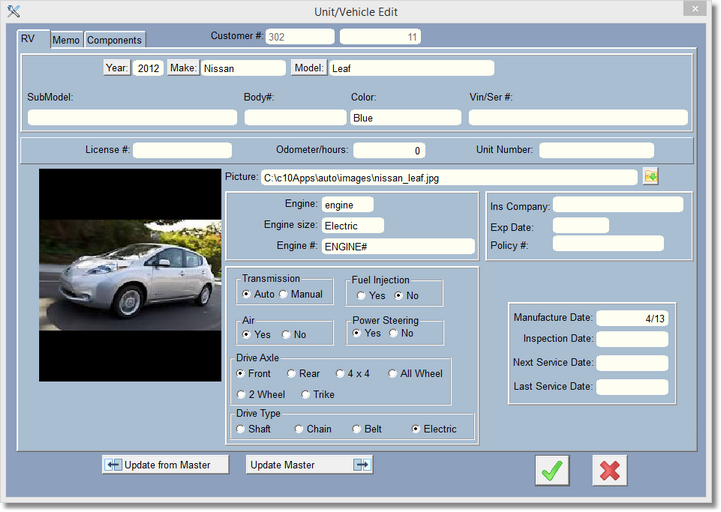
Task: Choose No for Air
Action: (286, 334)
